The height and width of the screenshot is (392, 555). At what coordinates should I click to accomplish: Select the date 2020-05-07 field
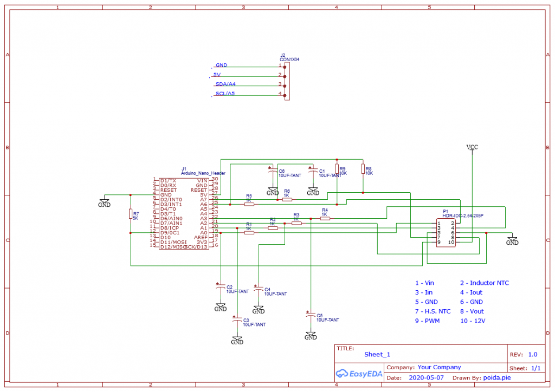coord(426,377)
